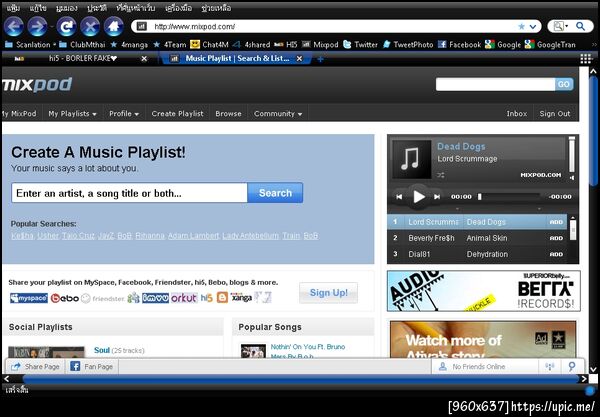Click the Sign Up! button
600x417 pixels.
[x=329, y=293]
